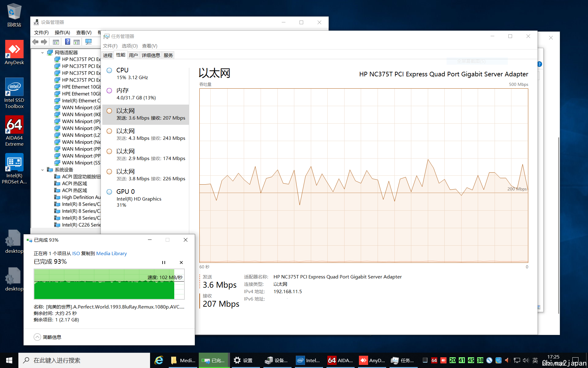This screenshot has width=588, height=368.
Task: Select 内存 memory in performance list
Action: point(146,94)
